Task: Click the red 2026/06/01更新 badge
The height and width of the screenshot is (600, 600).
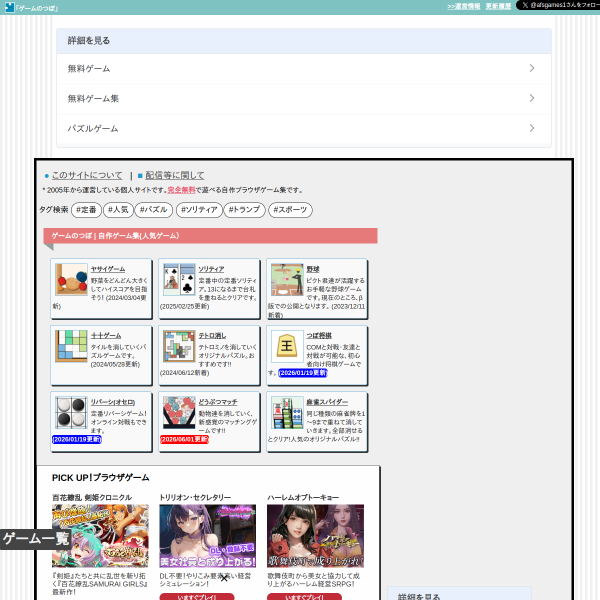Action: click(x=184, y=439)
